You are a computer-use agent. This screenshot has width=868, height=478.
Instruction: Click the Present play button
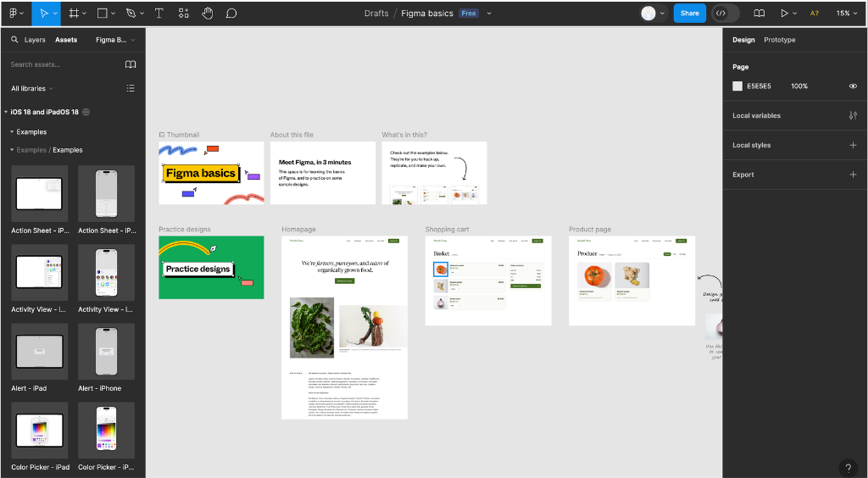point(784,14)
